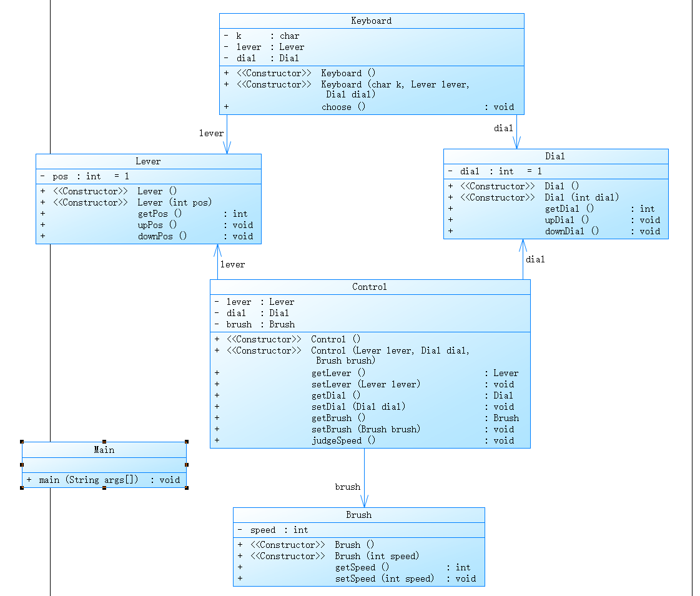Click the bottom-middle selection handle of Main class
700x596 pixels.
(104, 488)
